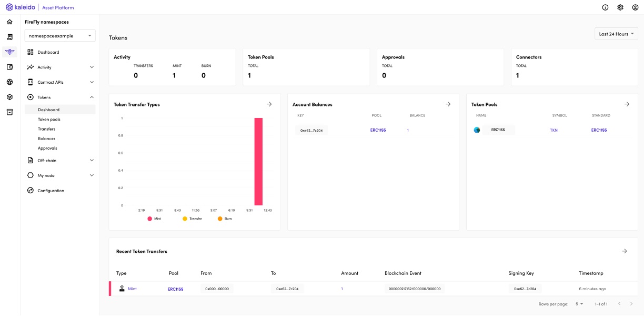
Task: Toggle the Transfer legend below the chart
Action: click(x=192, y=218)
